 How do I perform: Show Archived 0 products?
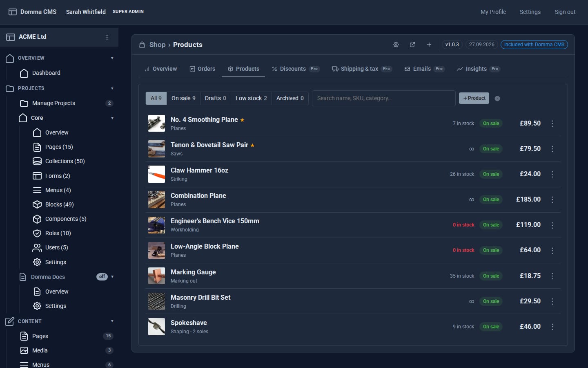click(290, 98)
